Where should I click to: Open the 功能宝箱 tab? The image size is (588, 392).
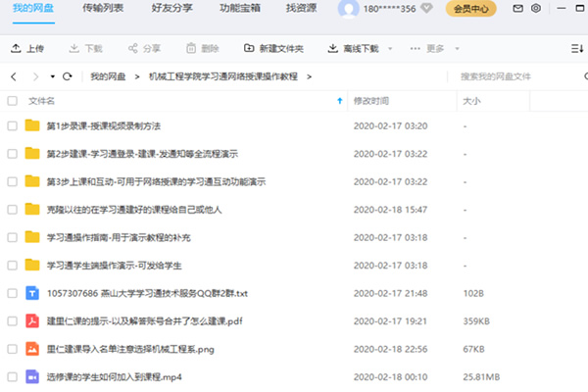point(240,9)
